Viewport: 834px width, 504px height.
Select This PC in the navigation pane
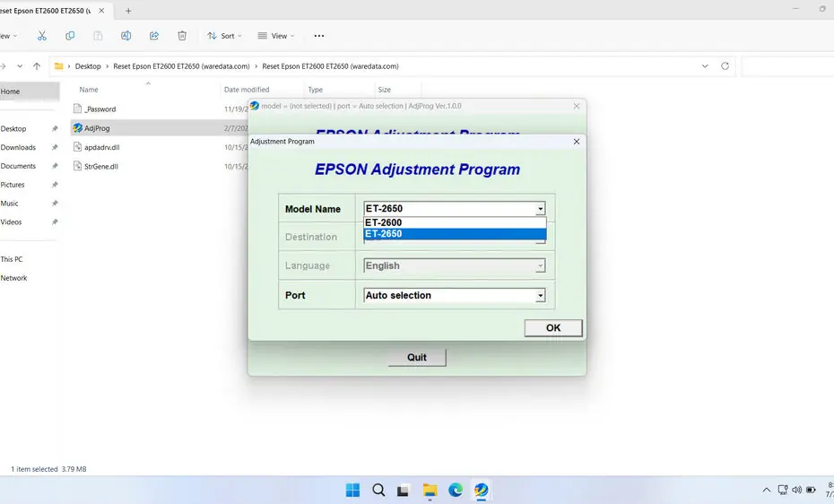[12, 259]
